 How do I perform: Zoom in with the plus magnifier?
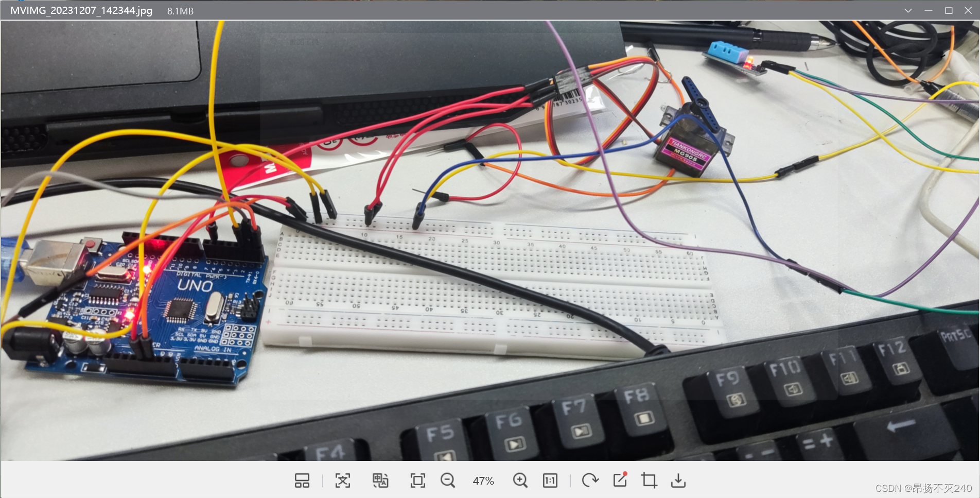click(520, 480)
